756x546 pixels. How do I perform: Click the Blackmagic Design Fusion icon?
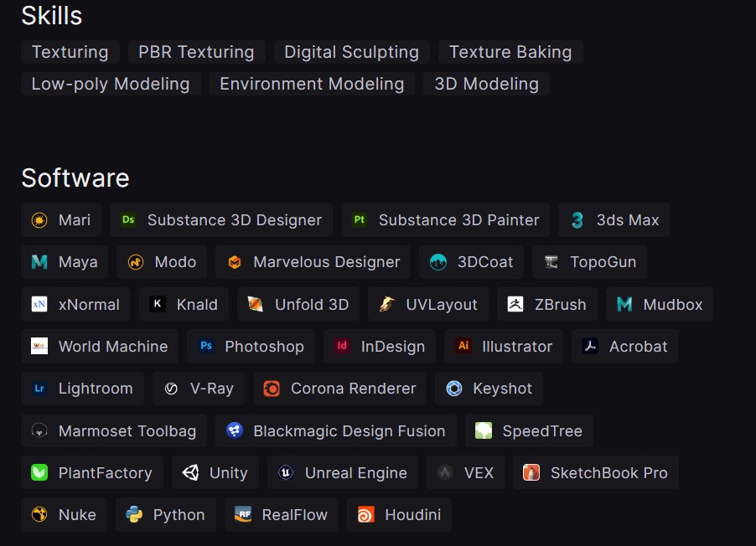pos(235,430)
